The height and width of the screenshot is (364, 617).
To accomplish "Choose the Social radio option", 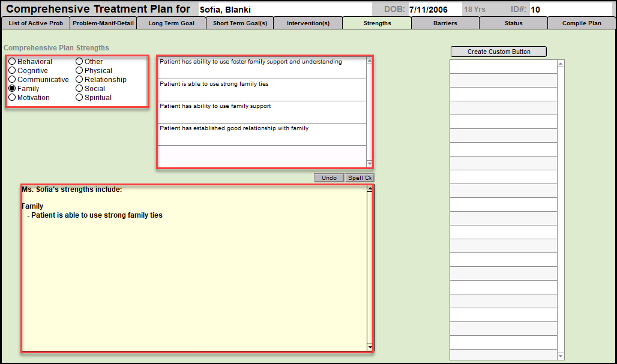I will click(79, 89).
